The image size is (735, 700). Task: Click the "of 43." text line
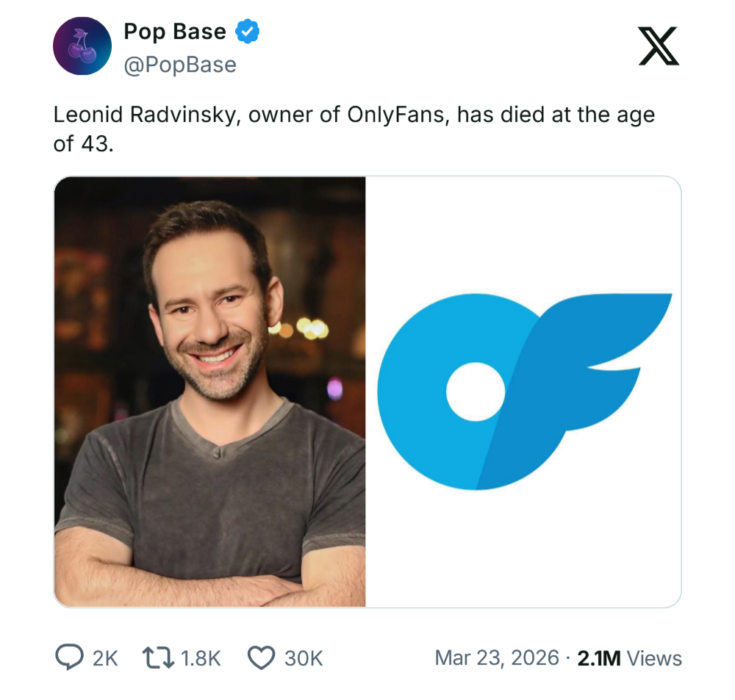click(84, 143)
